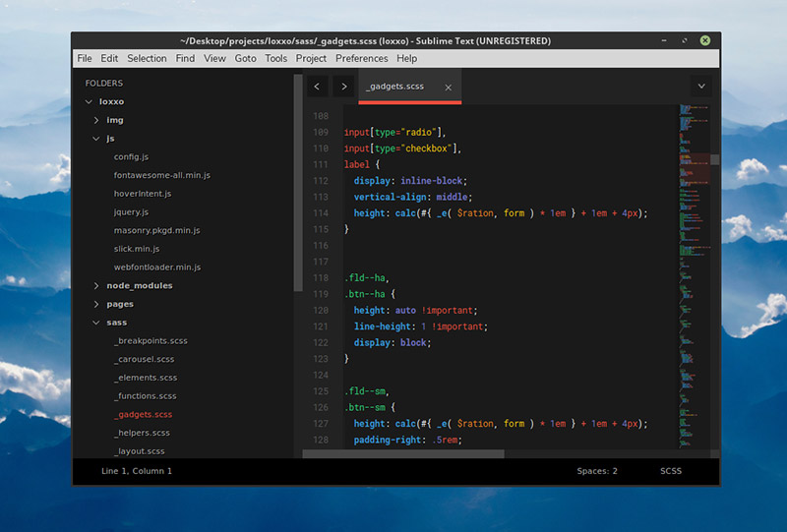Screen dimensions: 787x532
Task: Open tab list dropdown arrow
Action: point(701,87)
